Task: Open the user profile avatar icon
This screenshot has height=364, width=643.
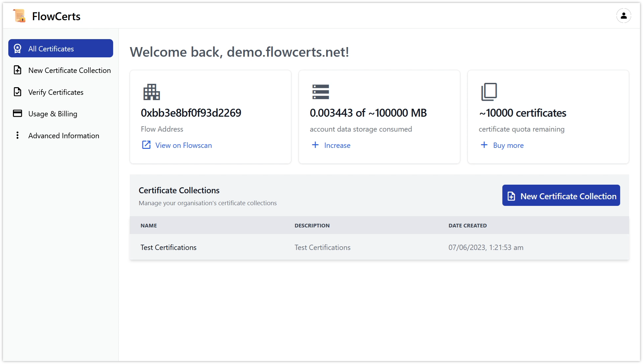Action: pyautogui.click(x=623, y=16)
